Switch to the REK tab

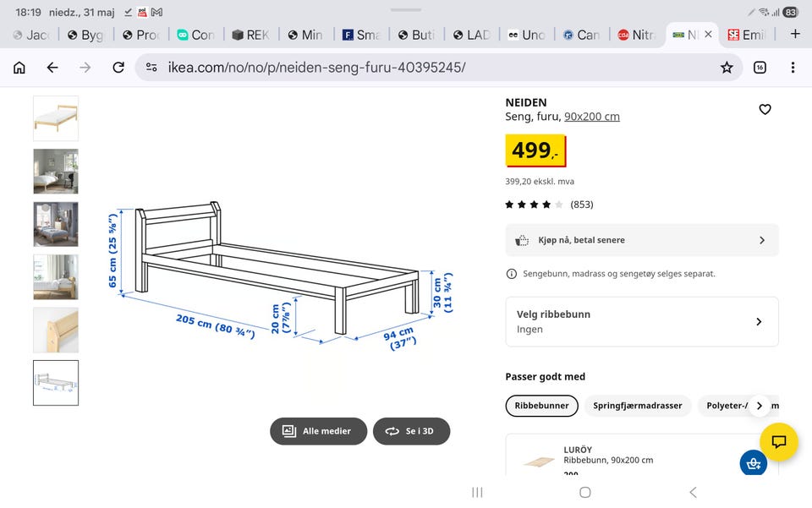[x=251, y=35]
